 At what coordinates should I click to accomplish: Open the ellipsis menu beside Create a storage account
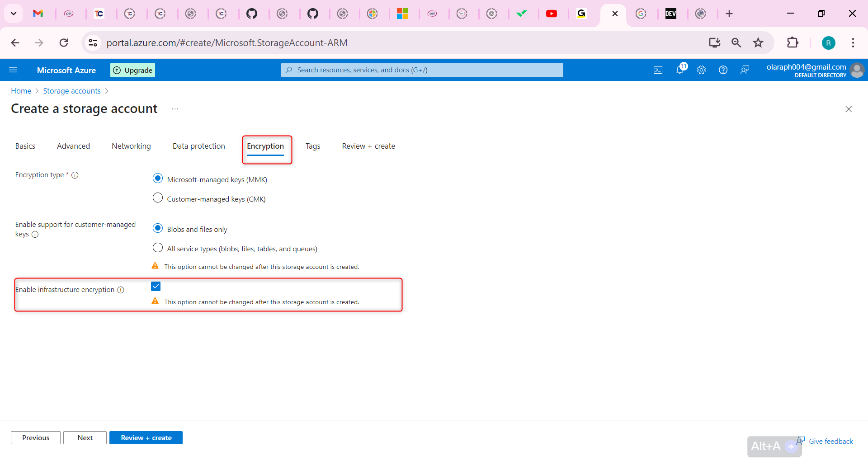[175, 108]
